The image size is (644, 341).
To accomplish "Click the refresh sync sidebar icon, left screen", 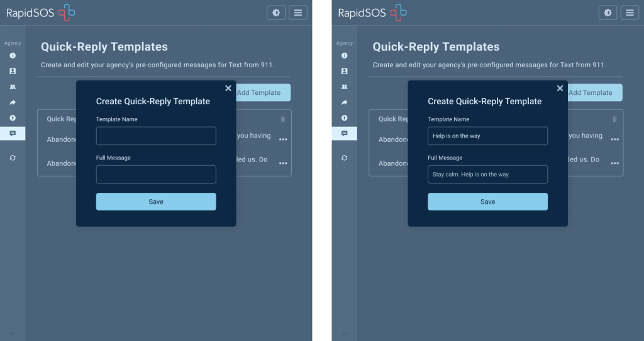I will [13, 158].
